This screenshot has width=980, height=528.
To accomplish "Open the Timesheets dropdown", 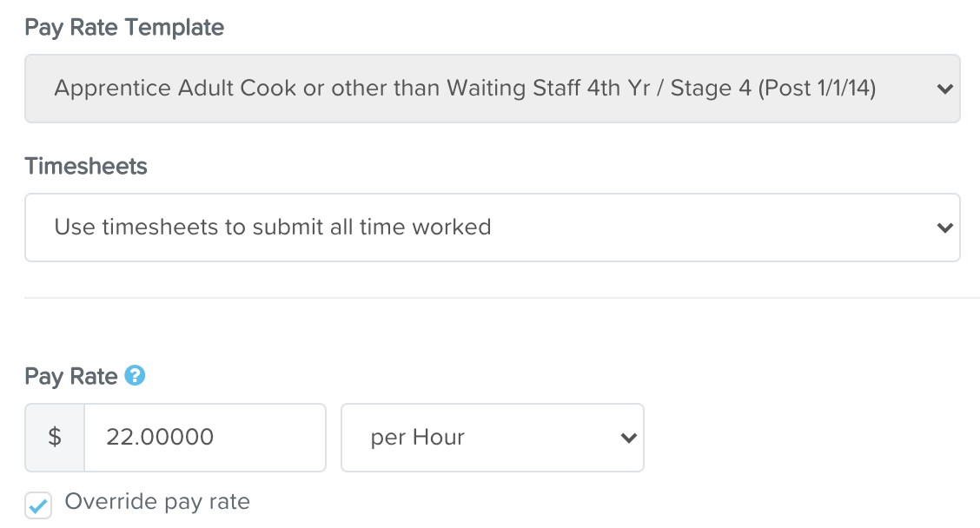I will pyautogui.click(x=492, y=228).
